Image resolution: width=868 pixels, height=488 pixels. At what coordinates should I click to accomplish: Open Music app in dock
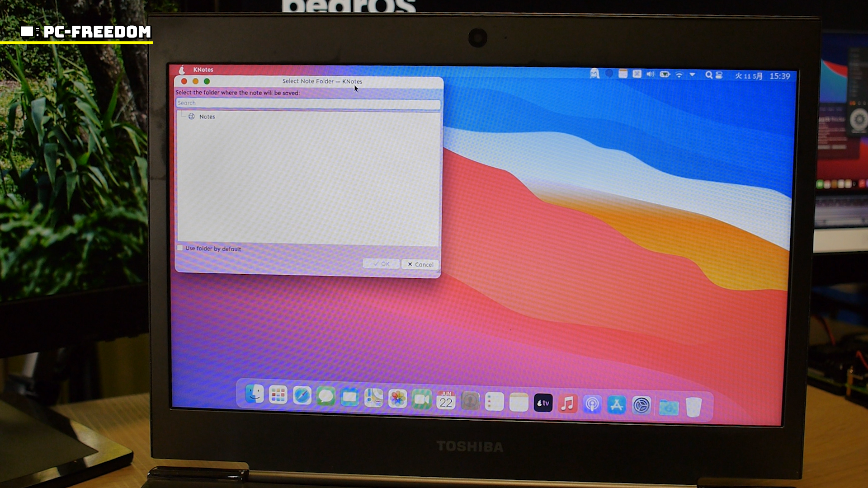[x=567, y=403]
